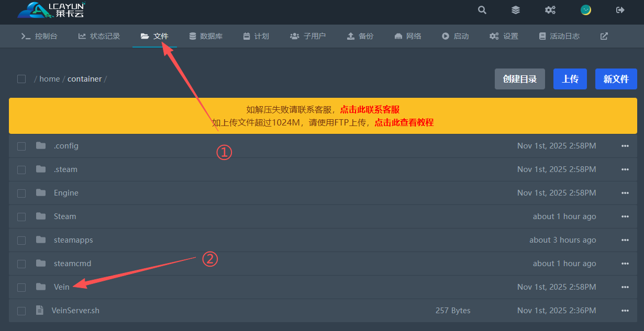The width and height of the screenshot is (644, 331).
Task: Switch to the 控制台 tab
Action: coord(39,36)
